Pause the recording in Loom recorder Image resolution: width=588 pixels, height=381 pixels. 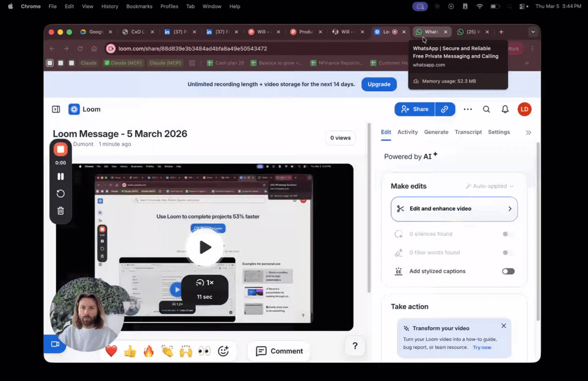tap(60, 177)
